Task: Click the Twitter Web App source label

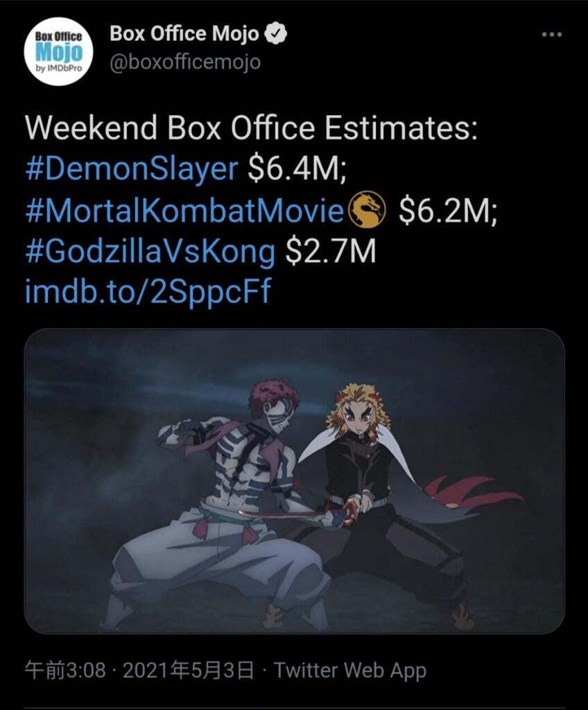Action: [350, 670]
